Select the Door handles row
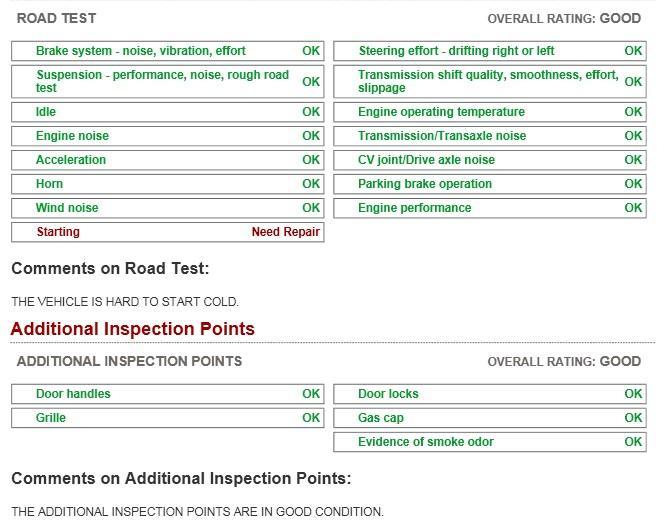The image size is (657, 523). 167,394
